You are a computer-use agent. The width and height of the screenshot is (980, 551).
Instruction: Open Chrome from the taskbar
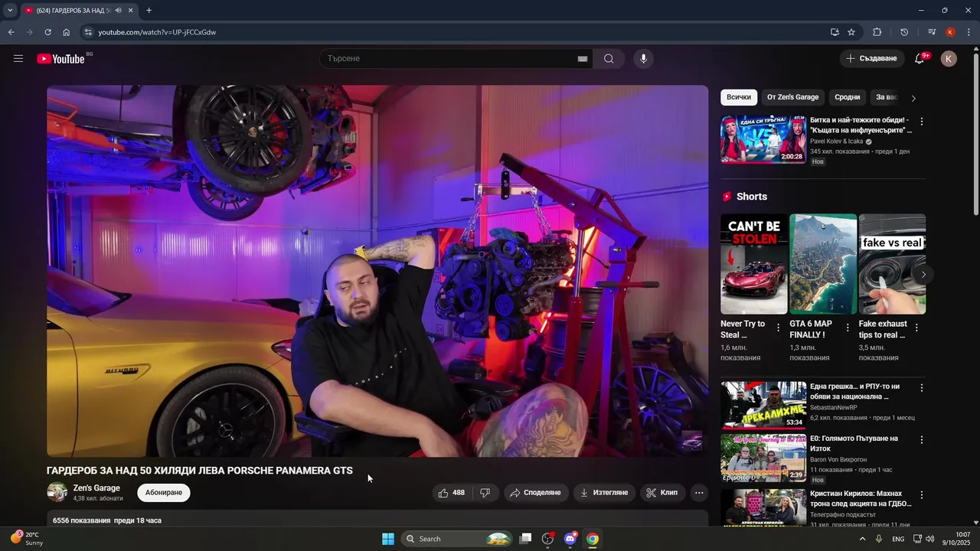pos(593,539)
